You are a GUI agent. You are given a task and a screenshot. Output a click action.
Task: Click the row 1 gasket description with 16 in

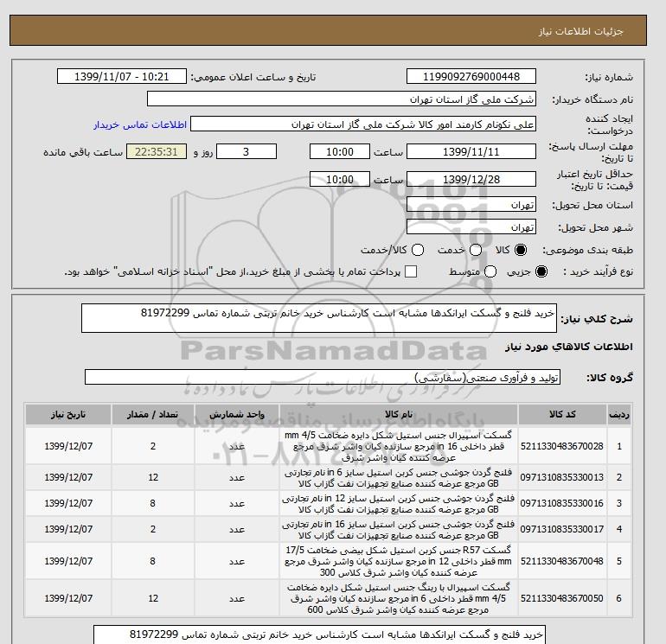tap(399, 446)
